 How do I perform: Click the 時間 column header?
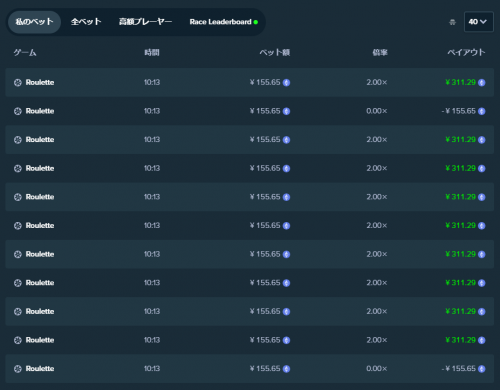coord(152,52)
